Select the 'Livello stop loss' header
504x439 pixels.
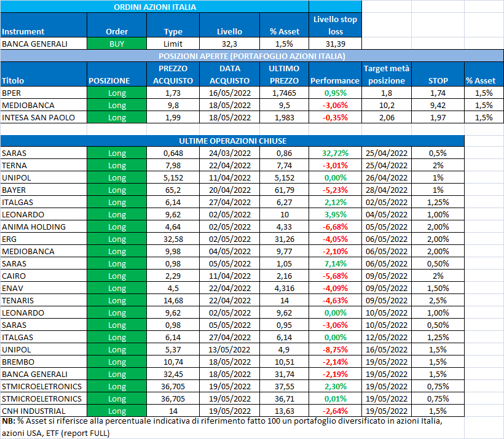[335, 25]
